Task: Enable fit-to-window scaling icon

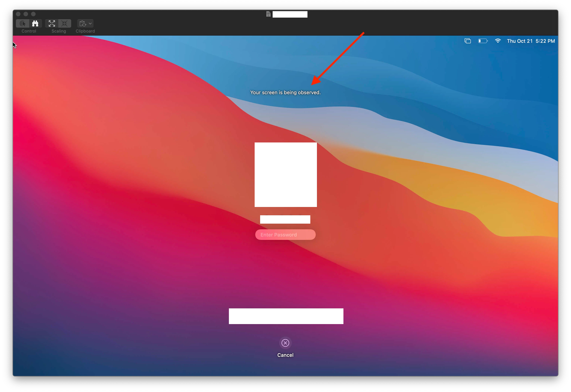Action: coord(52,24)
